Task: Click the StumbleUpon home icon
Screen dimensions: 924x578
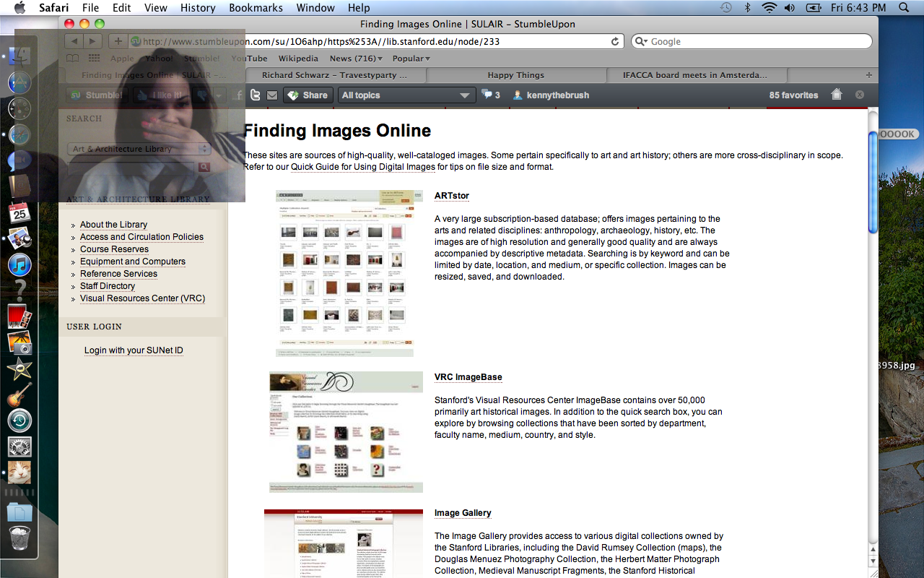Action: coord(837,95)
